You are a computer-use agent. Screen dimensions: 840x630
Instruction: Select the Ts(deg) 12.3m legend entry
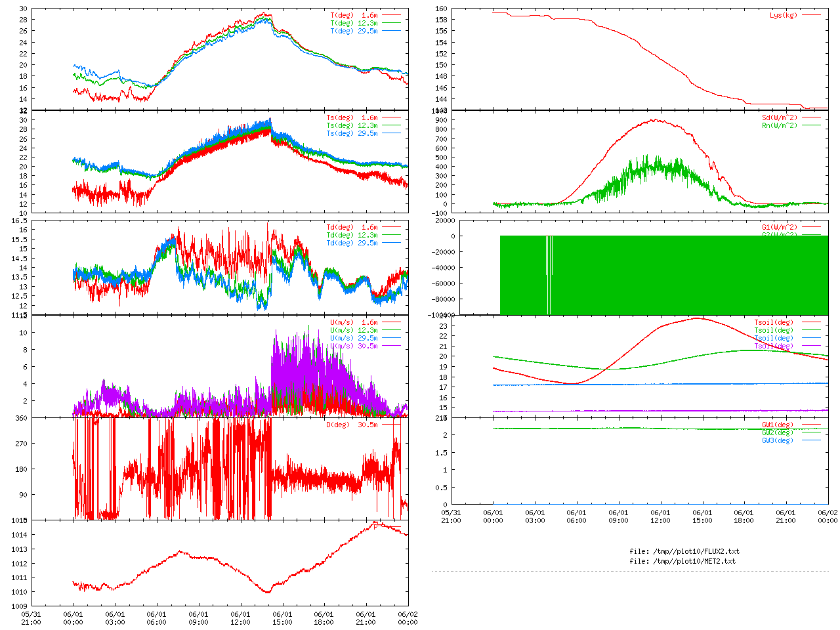tap(352, 126)
